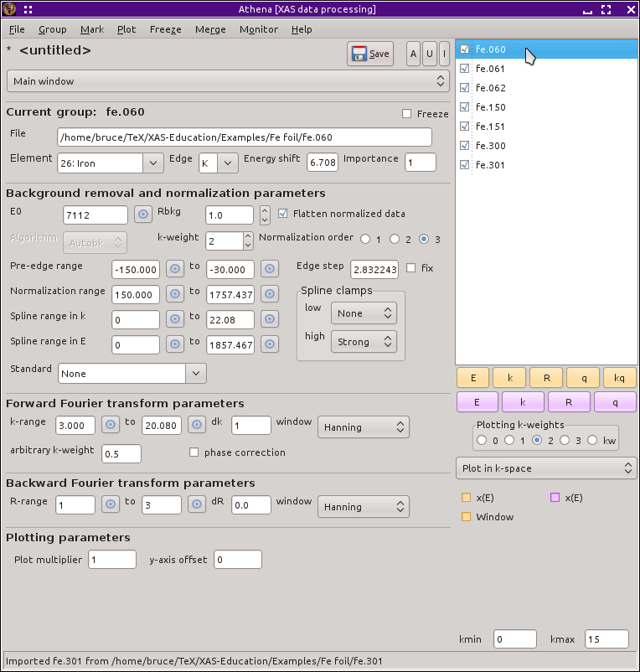Screen dimensions: 640x672
Task: Mark all groups with the A button
Action: (413, 54)
